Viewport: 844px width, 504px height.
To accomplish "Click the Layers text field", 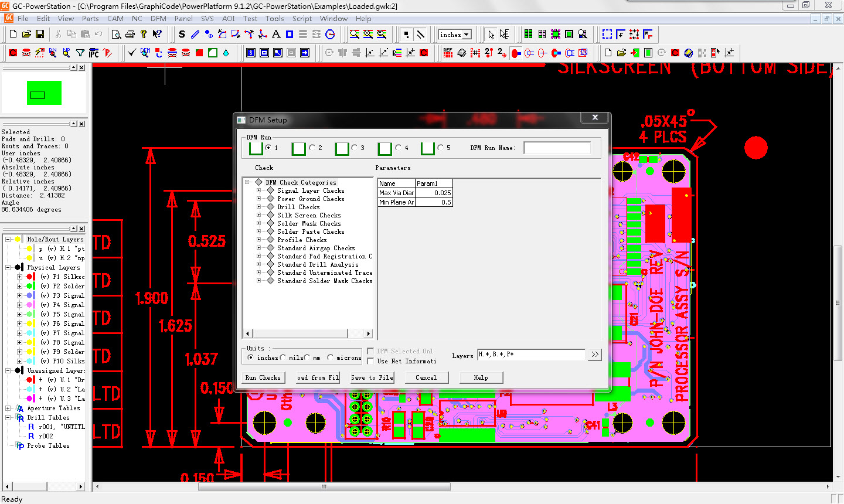I will (531, 355).
